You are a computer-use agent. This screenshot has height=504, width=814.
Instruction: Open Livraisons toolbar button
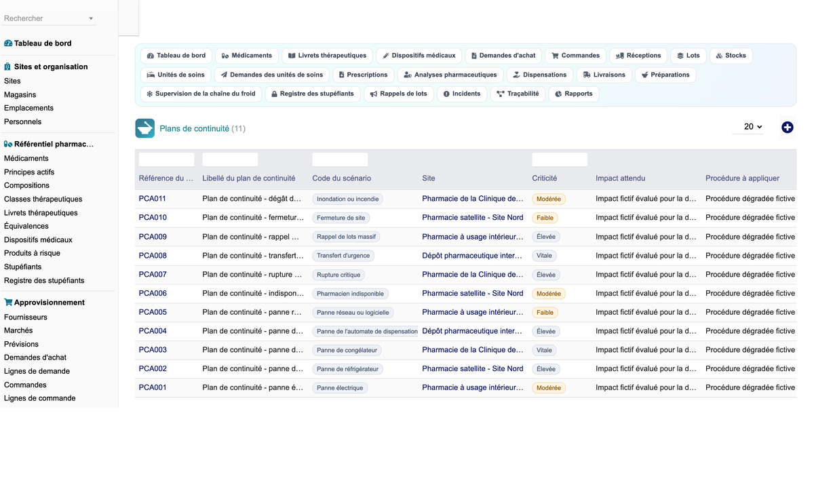[x=604, y=75]
